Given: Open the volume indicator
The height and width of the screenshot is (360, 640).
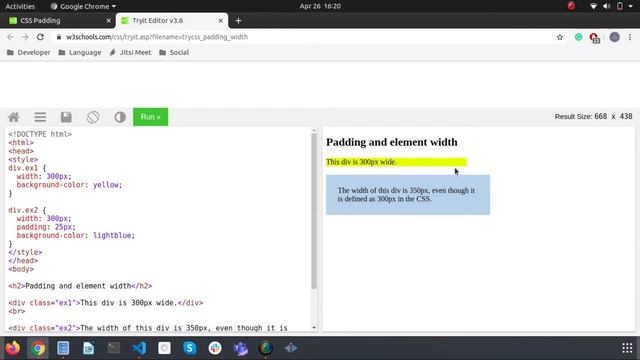Looking at the screenshot, I should (x=607, y=6).
